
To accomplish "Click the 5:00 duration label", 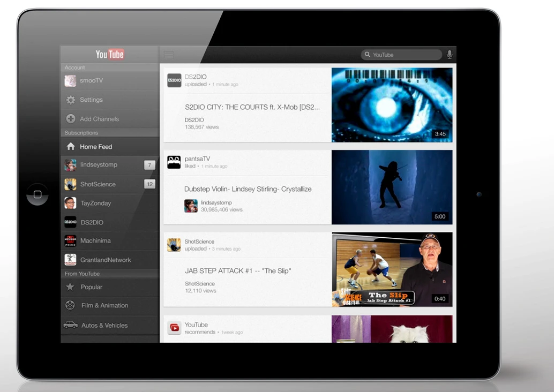I will click(440, 216).
